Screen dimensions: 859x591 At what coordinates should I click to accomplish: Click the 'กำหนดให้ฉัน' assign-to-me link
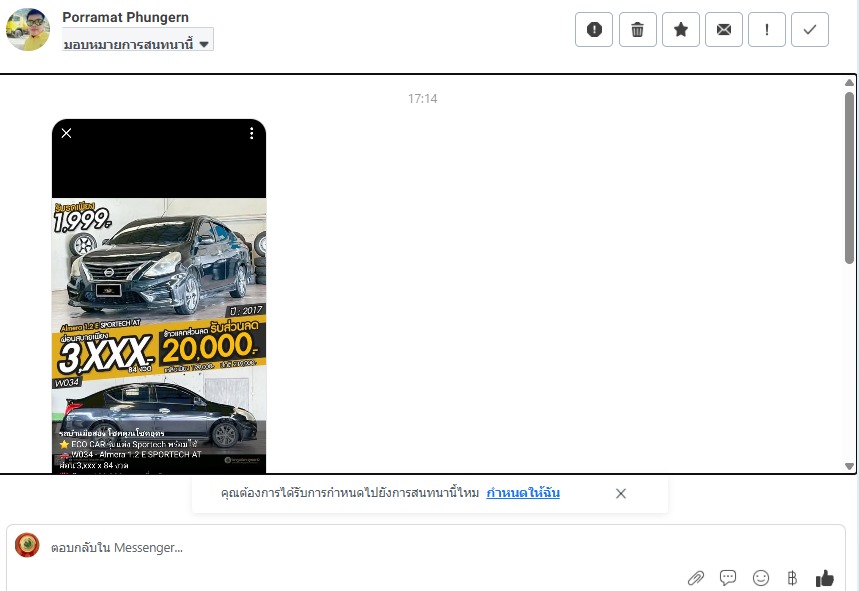[x=523, y=493]
